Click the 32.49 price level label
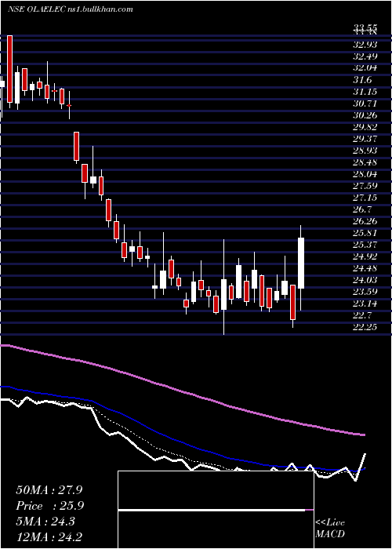Screen dimensions: 392x549 point(365,56)
